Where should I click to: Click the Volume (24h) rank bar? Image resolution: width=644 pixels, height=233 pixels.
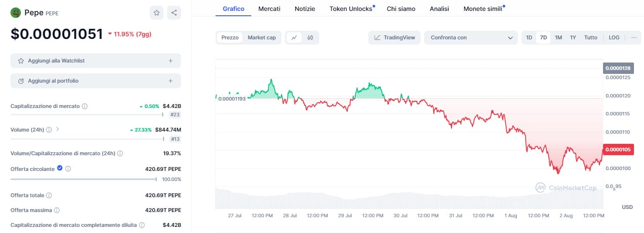coord(87,139)
